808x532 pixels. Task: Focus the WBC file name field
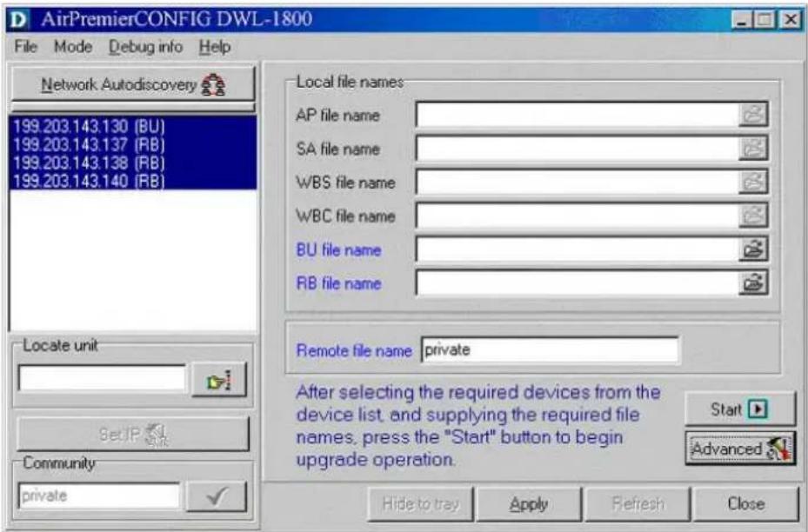(578, 216)
